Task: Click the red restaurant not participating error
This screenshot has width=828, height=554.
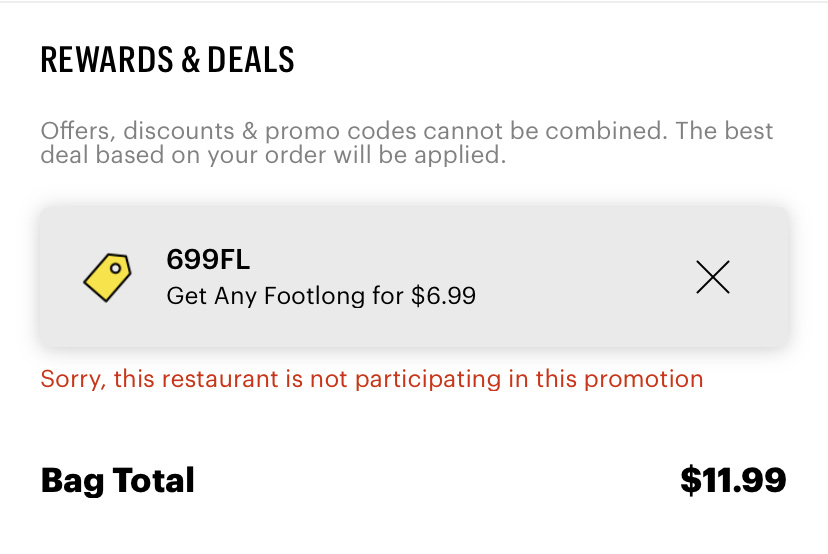Action: (x=371, y=380)
